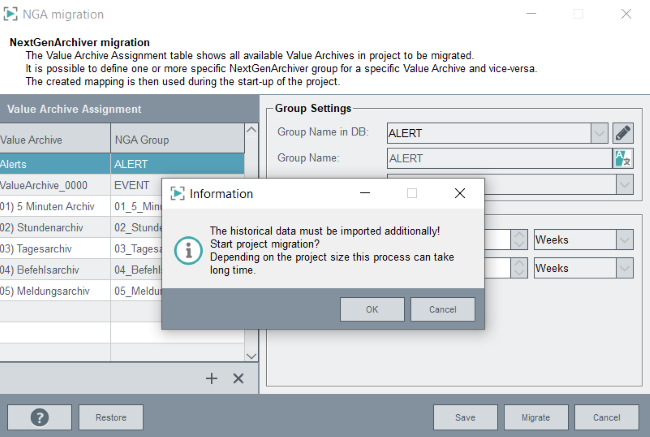This screenshot has width=650, height=437.
Task: Minimize the Information dialog
Action: (365, 193)
